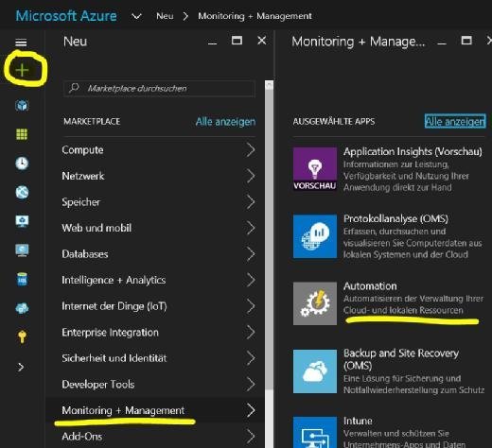Select Monitoring + Management breadcrumb

[x=255, y=16]
